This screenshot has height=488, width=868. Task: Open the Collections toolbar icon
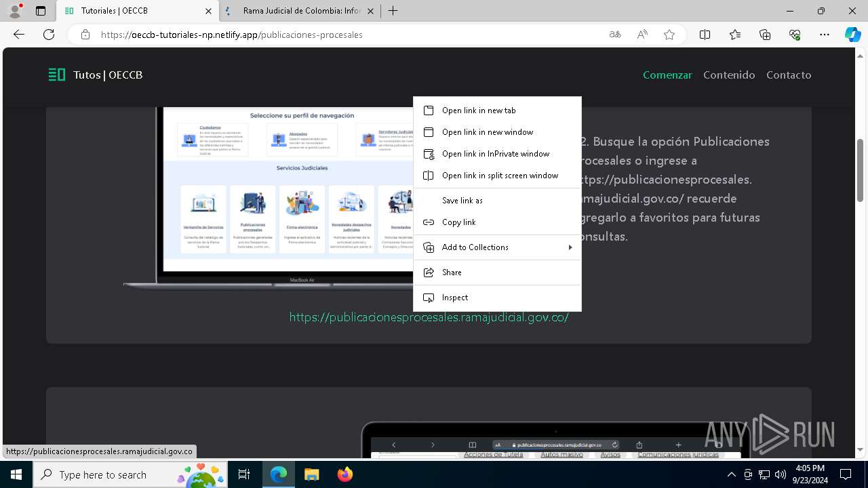click(x=765, y=35)
